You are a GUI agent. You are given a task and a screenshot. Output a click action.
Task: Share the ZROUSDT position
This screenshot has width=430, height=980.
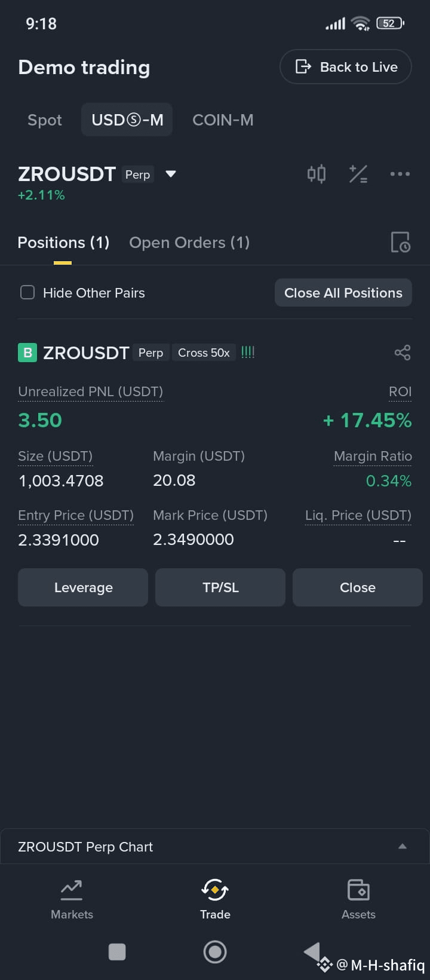[x=403, y=353]
